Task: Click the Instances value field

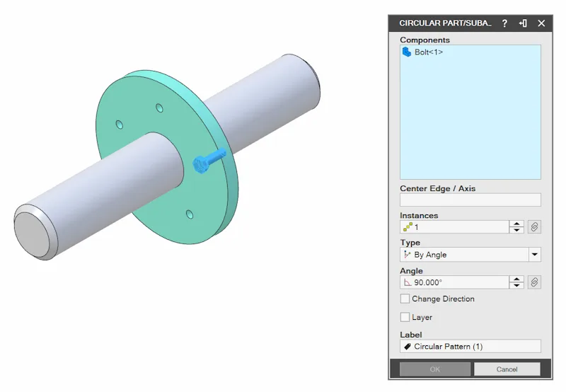Action: click(454, 227)
